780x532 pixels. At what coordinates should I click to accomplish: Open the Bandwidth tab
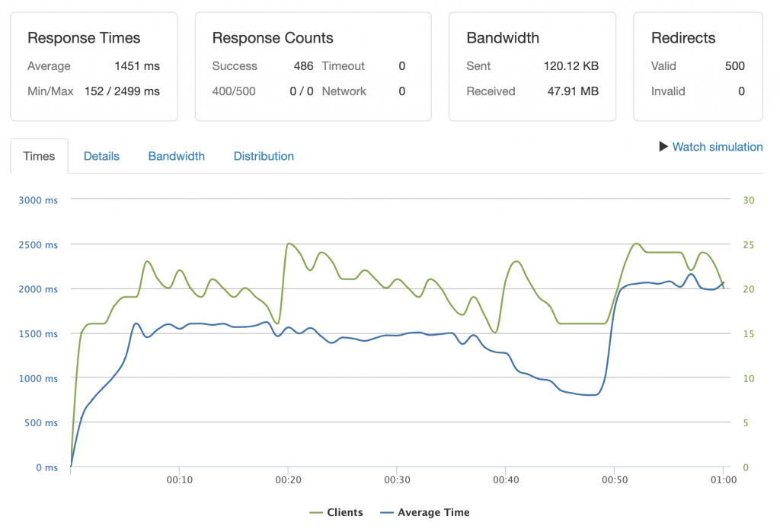pyautogui.click(x=177, y=156)
